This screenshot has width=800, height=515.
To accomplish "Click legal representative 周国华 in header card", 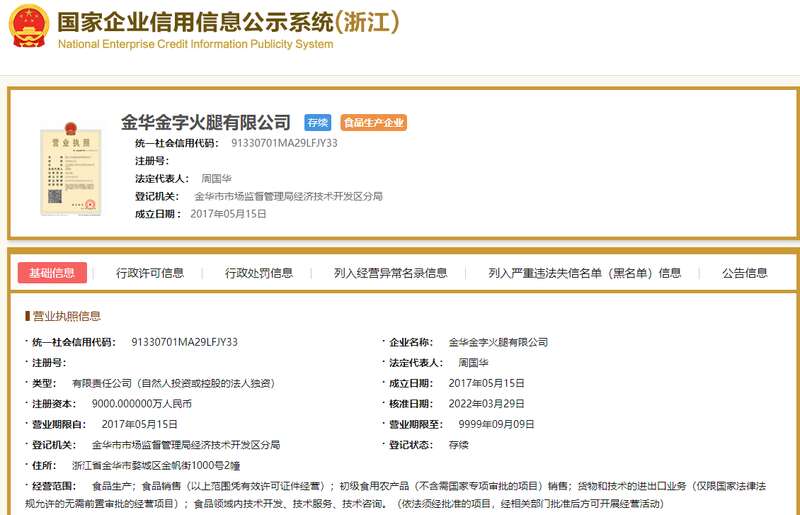I will (x=216, y=179).
